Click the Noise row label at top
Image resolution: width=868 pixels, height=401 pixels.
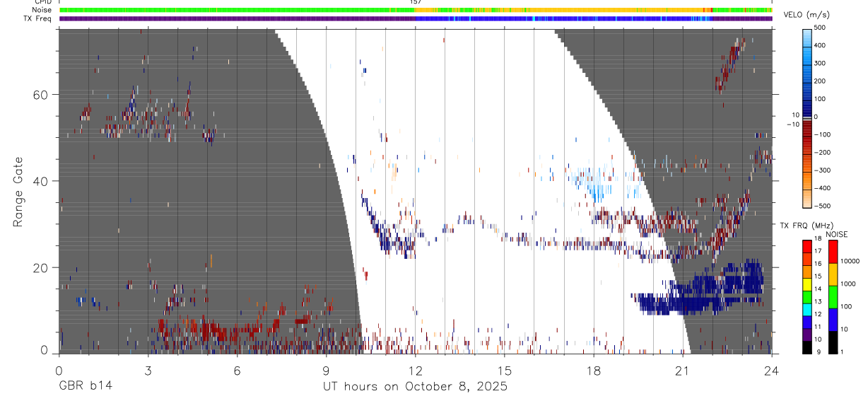[42, 10]
